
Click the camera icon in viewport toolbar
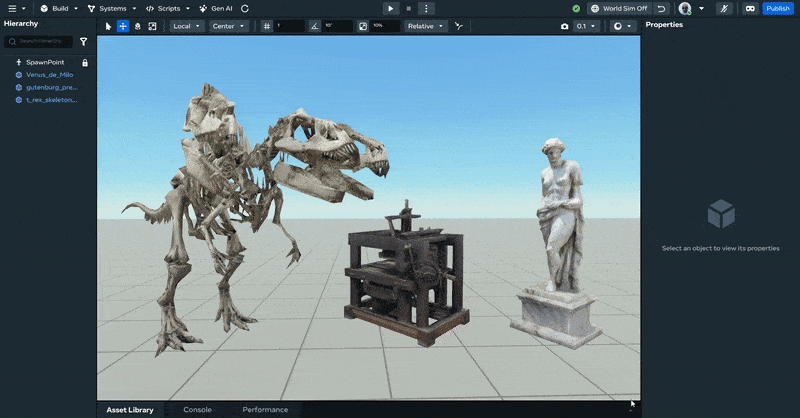(x=564, y=26)
